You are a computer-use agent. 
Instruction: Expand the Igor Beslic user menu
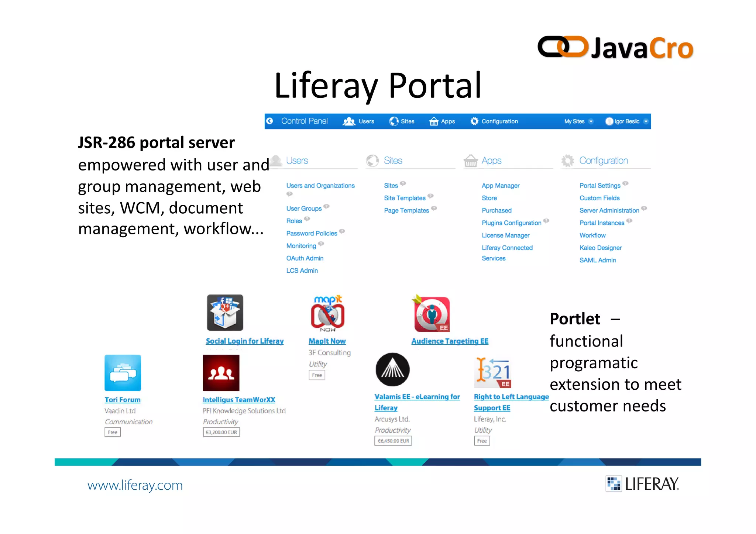pyautogui.click(x=627, y=121)
